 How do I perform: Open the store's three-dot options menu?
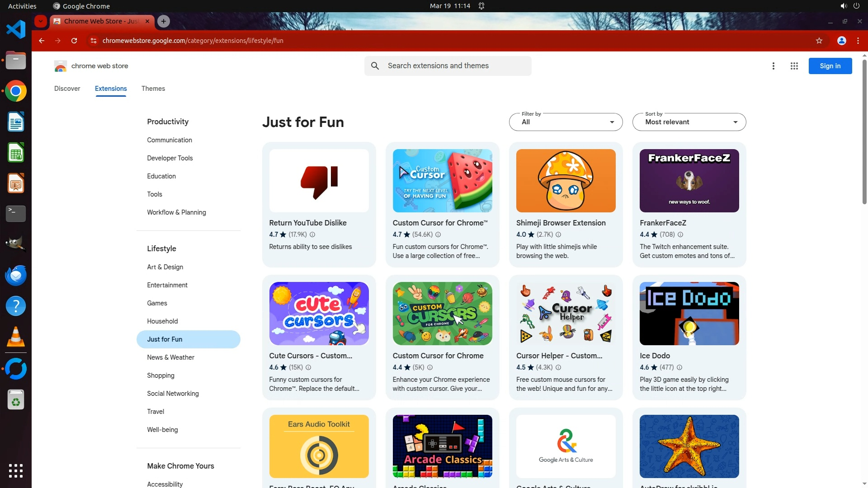click(x=773, y=66)
